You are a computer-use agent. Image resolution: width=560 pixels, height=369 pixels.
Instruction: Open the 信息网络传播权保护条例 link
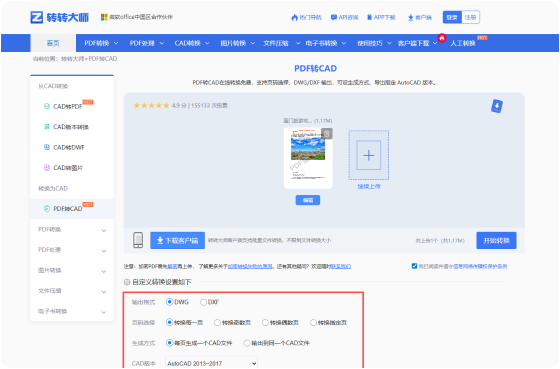[481, 266]
